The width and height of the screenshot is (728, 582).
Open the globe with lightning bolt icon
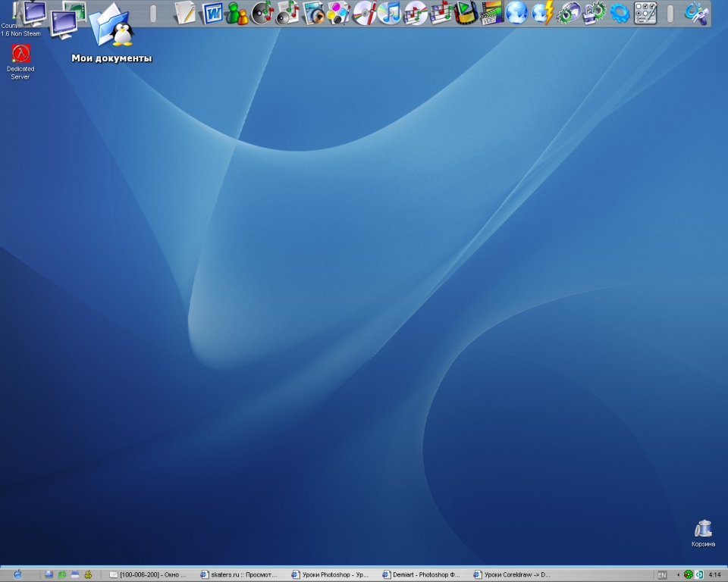click(x=543, y=13)
